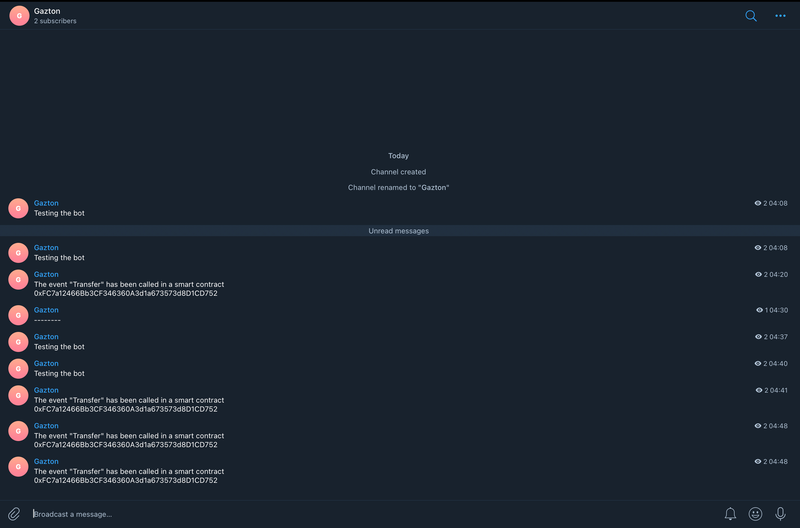Open the emoji picker smiley icon

point(755,514)
